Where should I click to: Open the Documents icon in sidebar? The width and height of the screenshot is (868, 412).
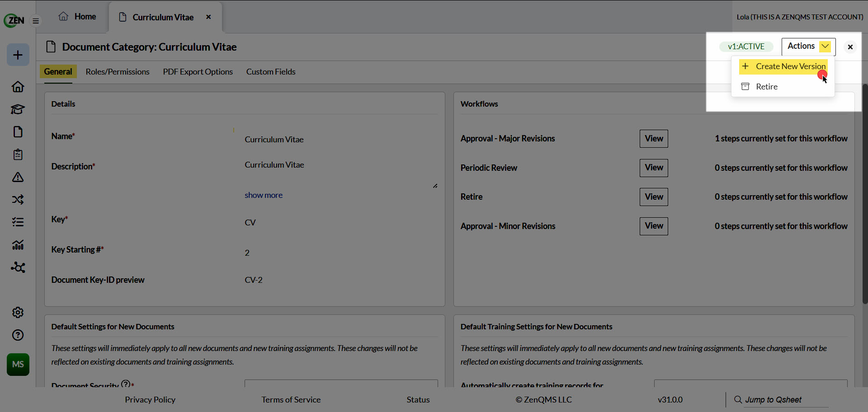coord(18,132)
